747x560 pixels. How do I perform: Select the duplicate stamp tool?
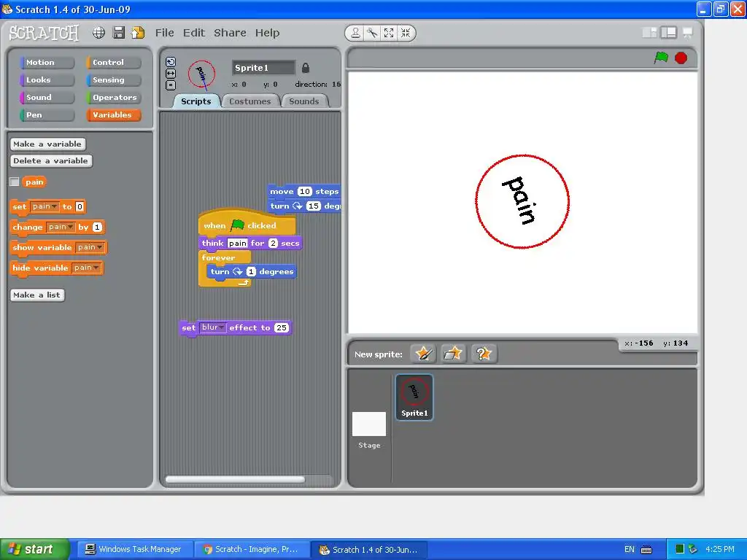click(x=355, y=33)
